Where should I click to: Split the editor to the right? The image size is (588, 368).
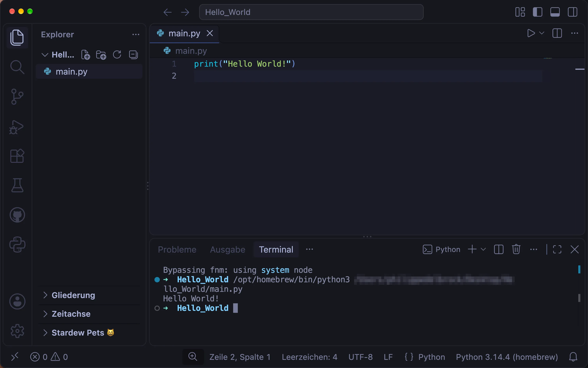(x=557, y=33)
